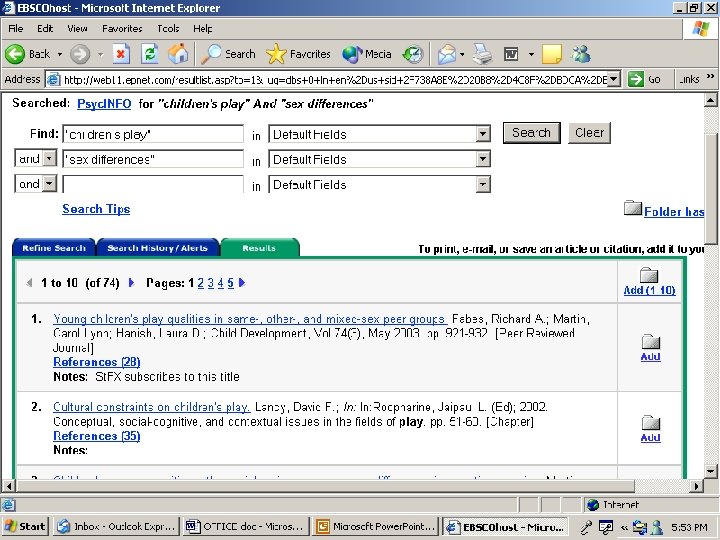The height and width of the screenshot is (540, 720).
Task: Select the Results tab
Action: coord(259,248)
